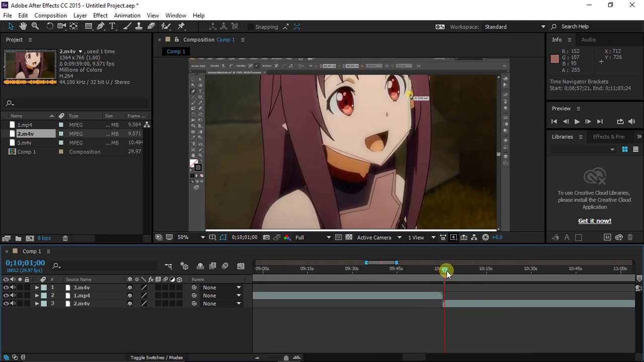Open the Layer menu
644x362 pixels.
coord(80,16)
